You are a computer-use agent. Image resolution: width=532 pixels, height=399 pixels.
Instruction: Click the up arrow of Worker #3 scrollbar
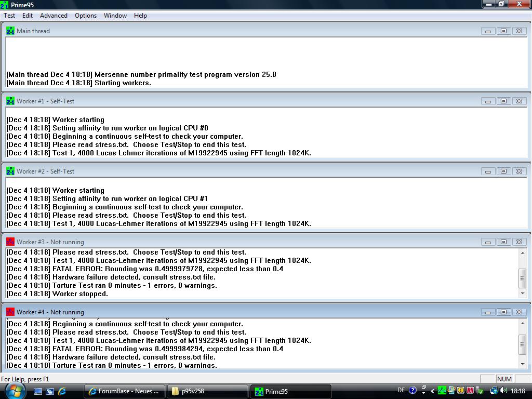(523, 253)
